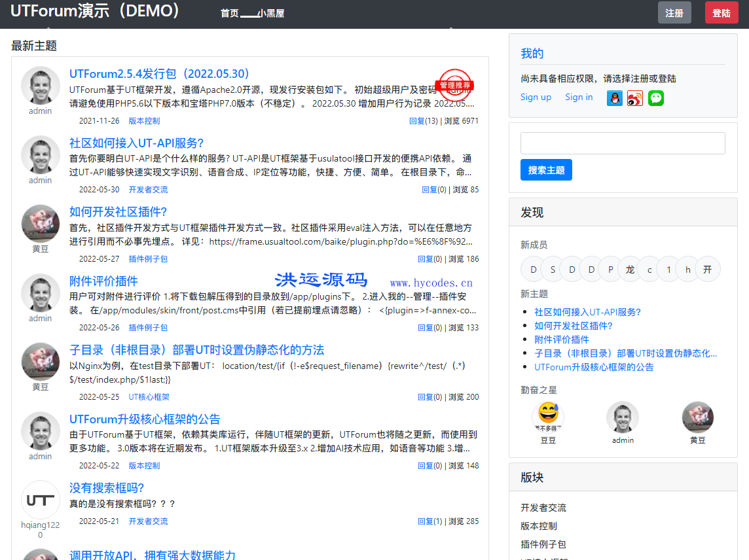Open 小黑屋 in top navigation
Image resolution: width=749 pixels, height=560 pixels.
(x=271, y=13)
